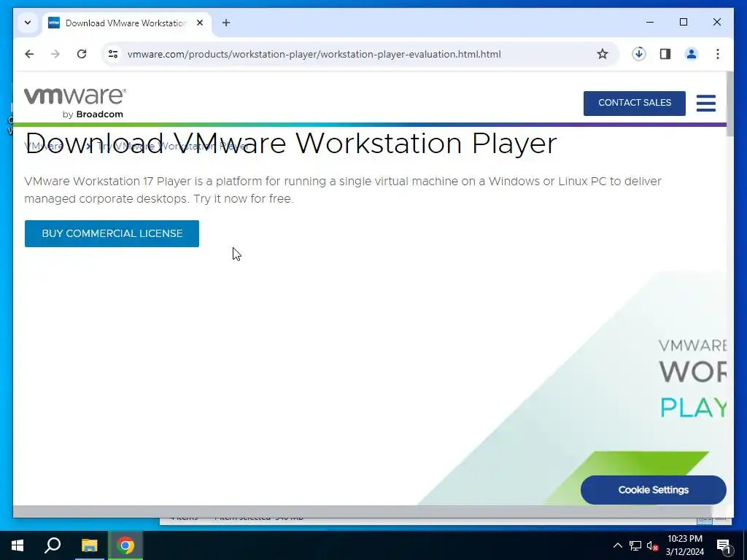
Task: Click the address bar URL
Action: [x=314, y=54]
